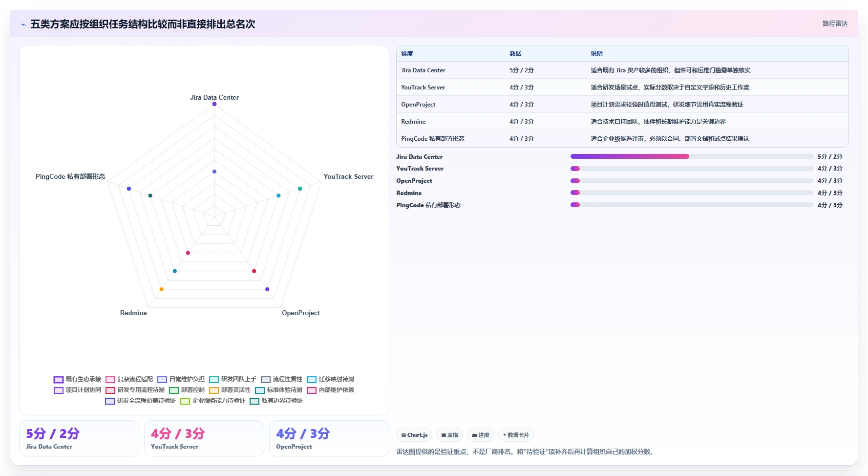The image size is (868, 476).
Task: Toggle the 项目计划协同 legend series
Action: [x=77, y=390]
